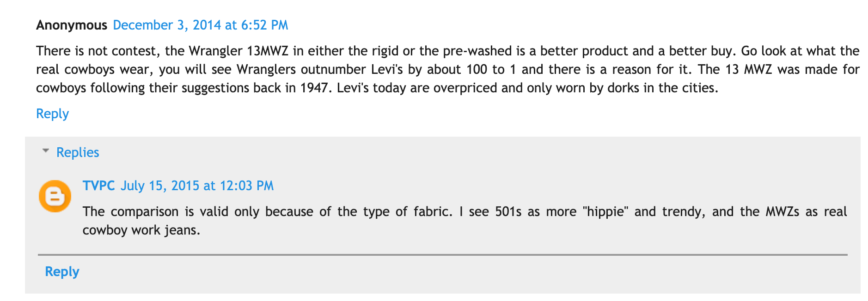This screenshot has height=301, width=868.
Task: Click the Replies label text
Action: click(78, 152)
